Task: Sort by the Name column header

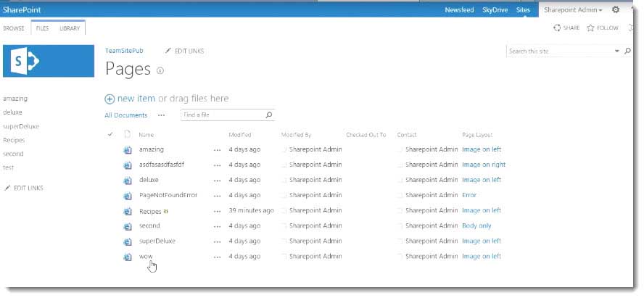Action: tap(146, 135)
